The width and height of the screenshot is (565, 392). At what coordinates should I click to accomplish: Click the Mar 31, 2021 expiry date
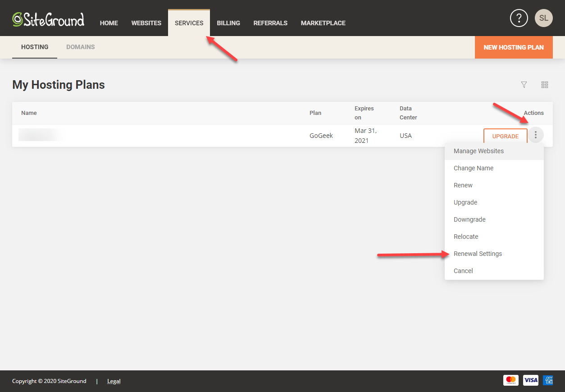pos(366,136)
